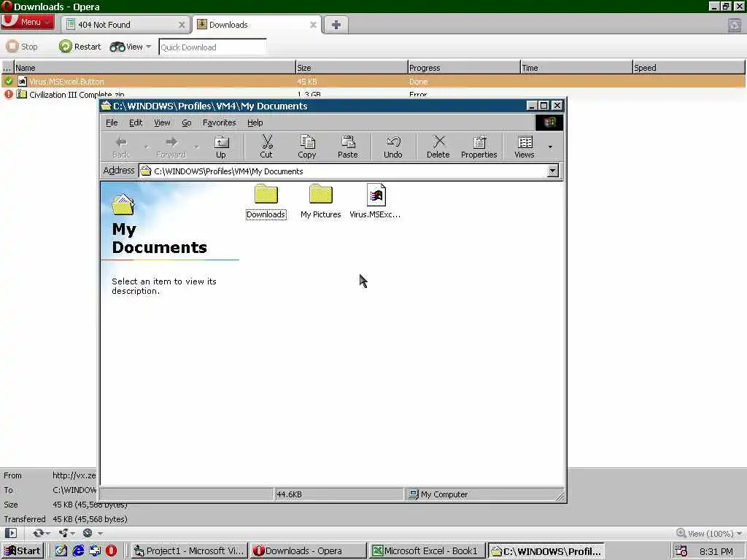Open the File menu in My Documents window
Viewport: 747px width, 560px height.
pos(112,122)
